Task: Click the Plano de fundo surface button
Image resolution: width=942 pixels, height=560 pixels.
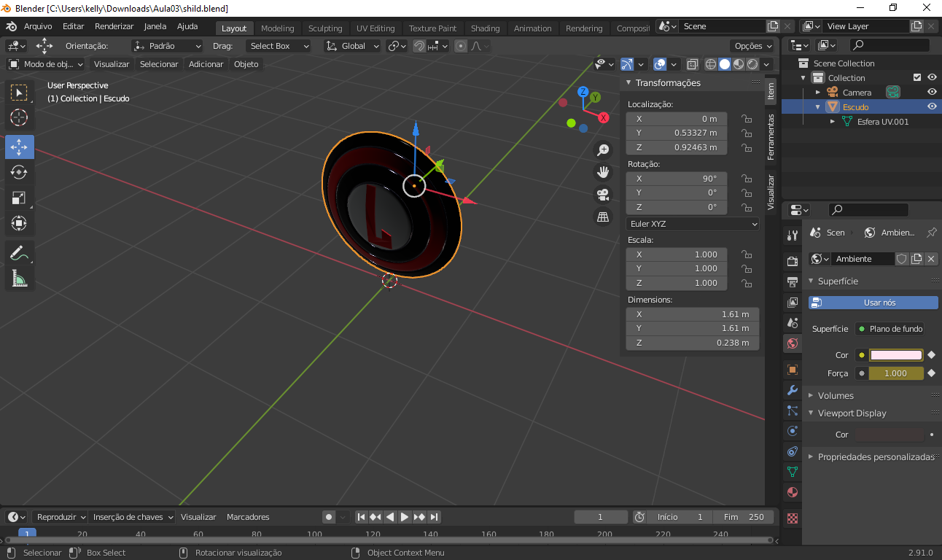Action: tap(890, 329)
